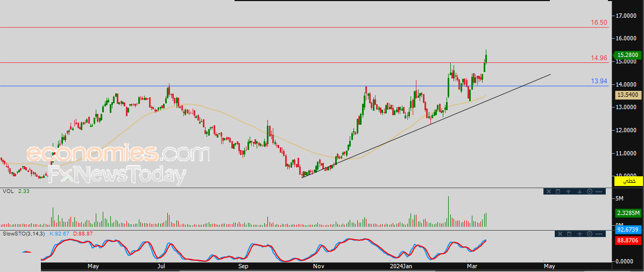Viewport: 644px width, 272px height.
Task: Move the VOL panel up
Action: tap(569, 191)
